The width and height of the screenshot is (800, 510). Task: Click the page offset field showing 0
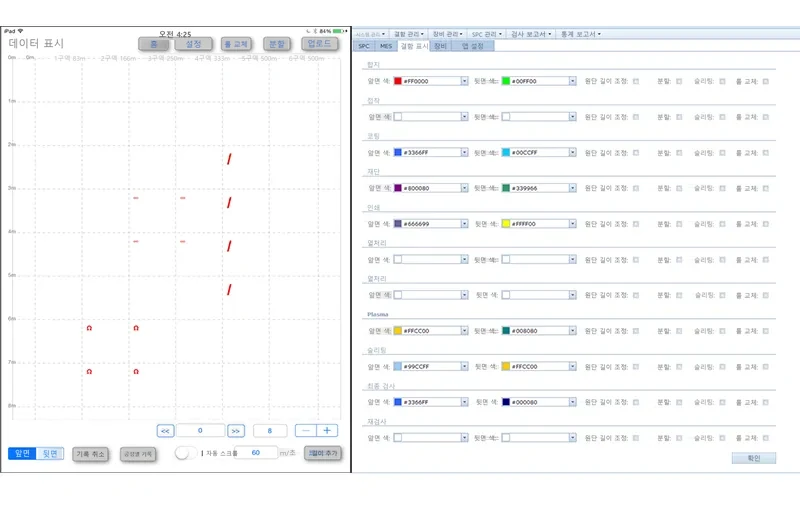point(200,430)
